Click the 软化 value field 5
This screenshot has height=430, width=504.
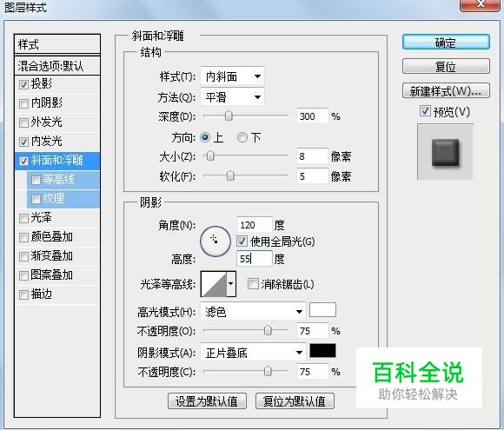pyautogui.click(x=313, y=175)
